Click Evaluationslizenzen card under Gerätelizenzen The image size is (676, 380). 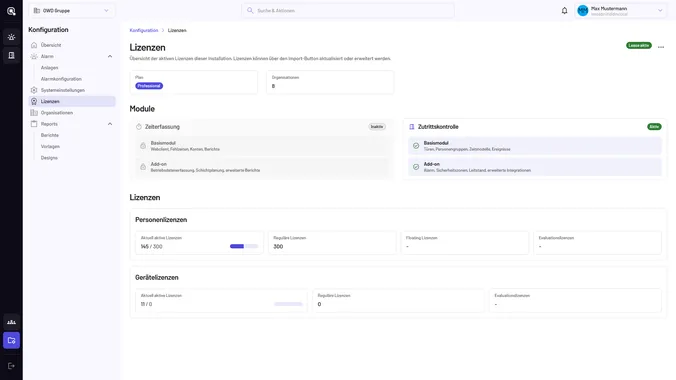pos(575,300)
